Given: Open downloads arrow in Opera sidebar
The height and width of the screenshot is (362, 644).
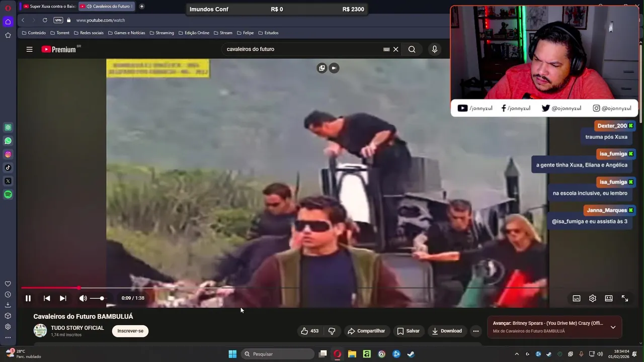Looking at the screenshot, I should pos(8,305).
